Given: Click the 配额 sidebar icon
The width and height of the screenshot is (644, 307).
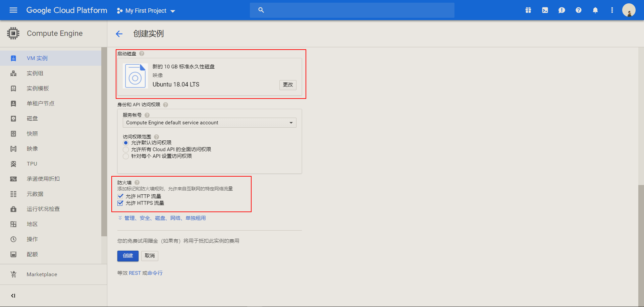Looking at the screenshot, I should (x=13, y=254).
